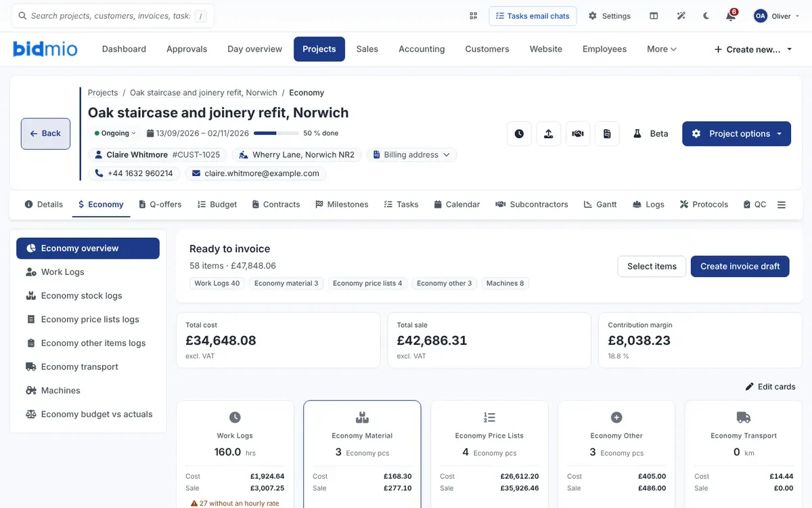Open the Approvals menu item

pyautogui.click(x=187, y=49)
